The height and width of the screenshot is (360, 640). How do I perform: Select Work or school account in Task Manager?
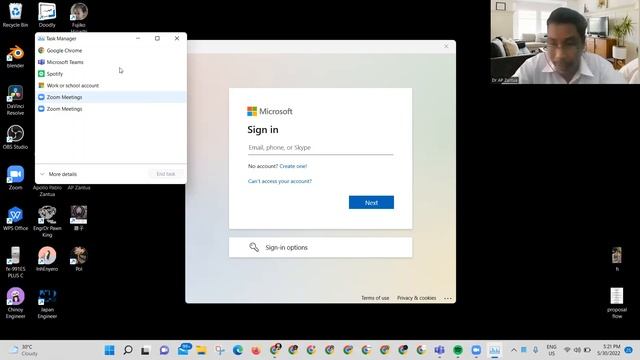[x=111, y=86]
